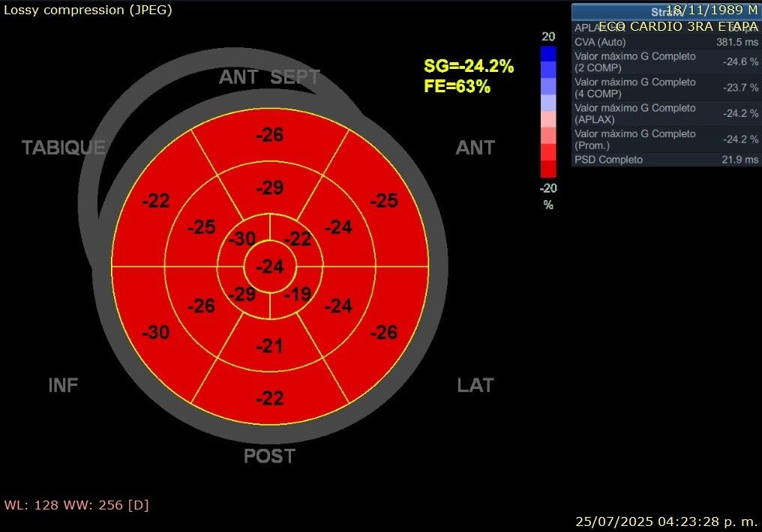The image size is (762, 532).
Task: Click the SG=-24.2% global strain label
Action: pos(469,67)
